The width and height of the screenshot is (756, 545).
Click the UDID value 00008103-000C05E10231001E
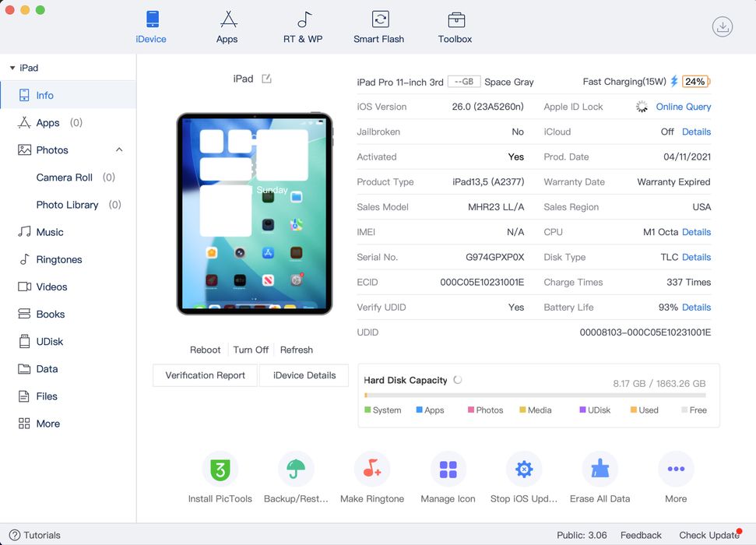pos(645,332)
